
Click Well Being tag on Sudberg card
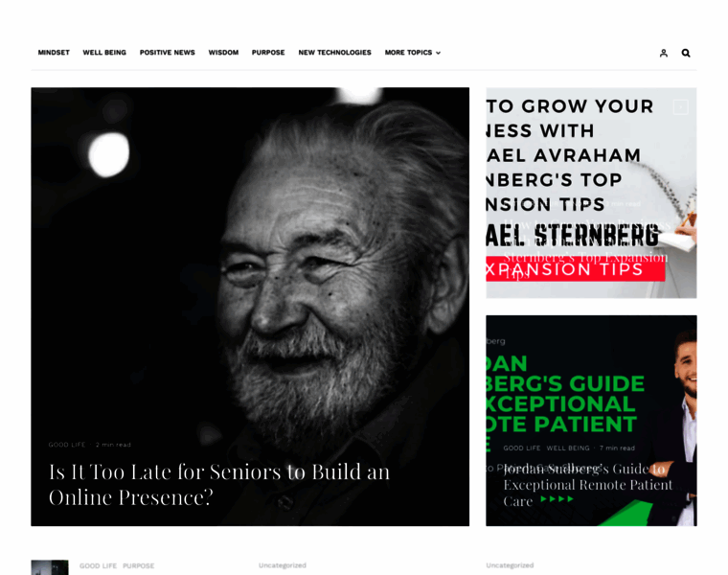click(x=568, y=448)
